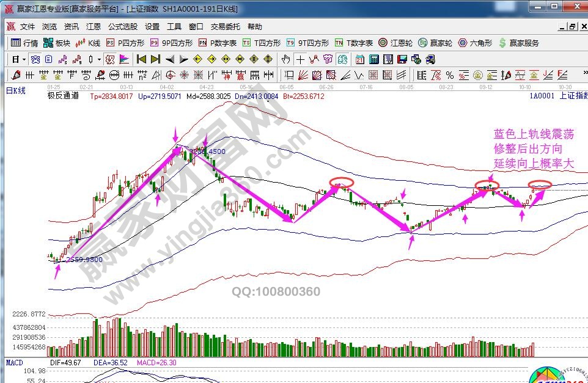Jump to first bar with skip-to-start icon
The image size is (588, 383).
click(141, 59)
